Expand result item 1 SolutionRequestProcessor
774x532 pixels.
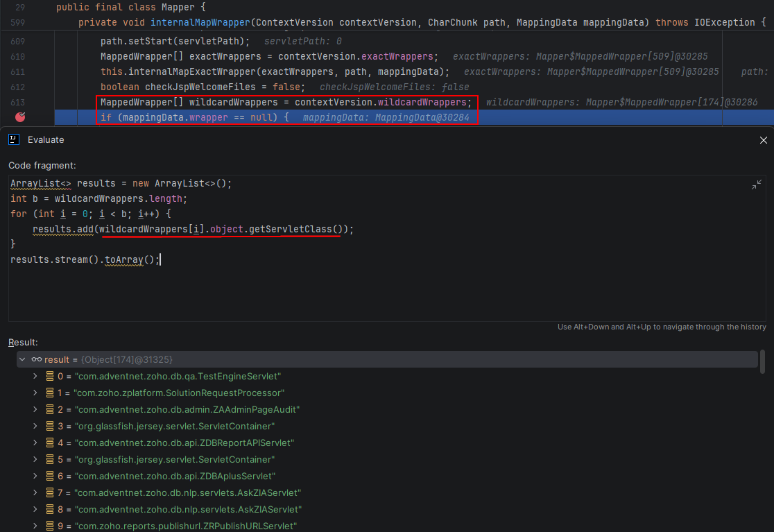click(x=35, y=393)
